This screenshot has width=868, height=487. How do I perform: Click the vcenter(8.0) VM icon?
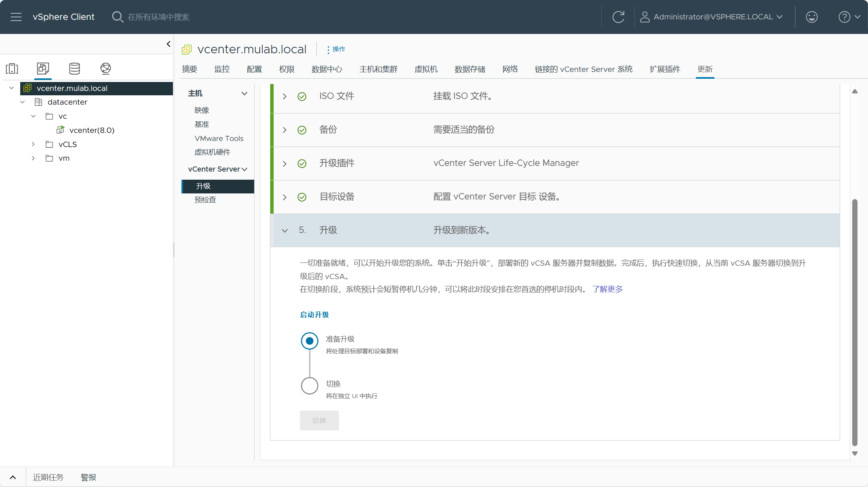61,130
